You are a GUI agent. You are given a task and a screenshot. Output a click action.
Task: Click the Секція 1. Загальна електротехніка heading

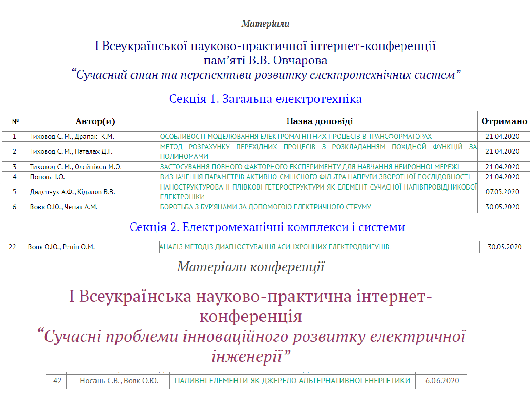tap(265, 99)
